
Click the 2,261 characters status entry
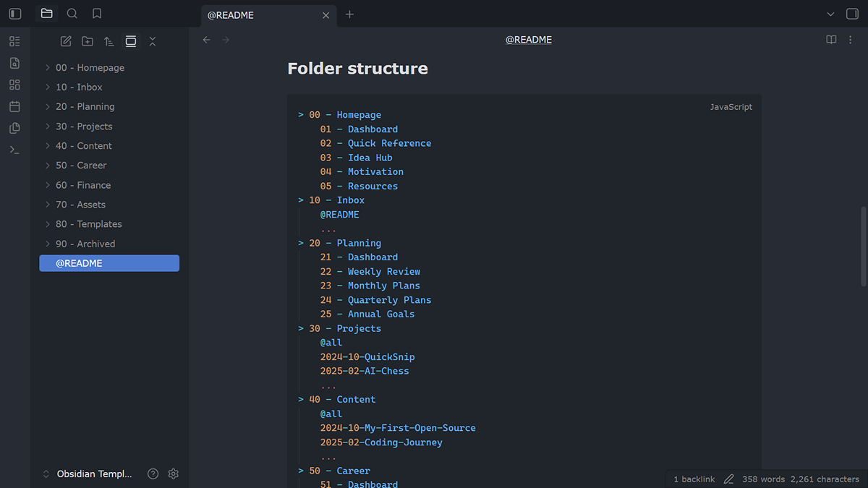825,479
